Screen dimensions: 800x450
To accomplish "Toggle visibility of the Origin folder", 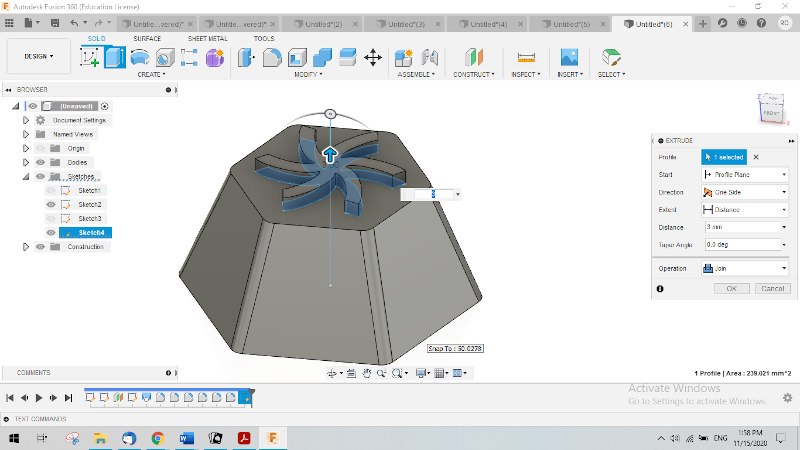I will (40, 148).
